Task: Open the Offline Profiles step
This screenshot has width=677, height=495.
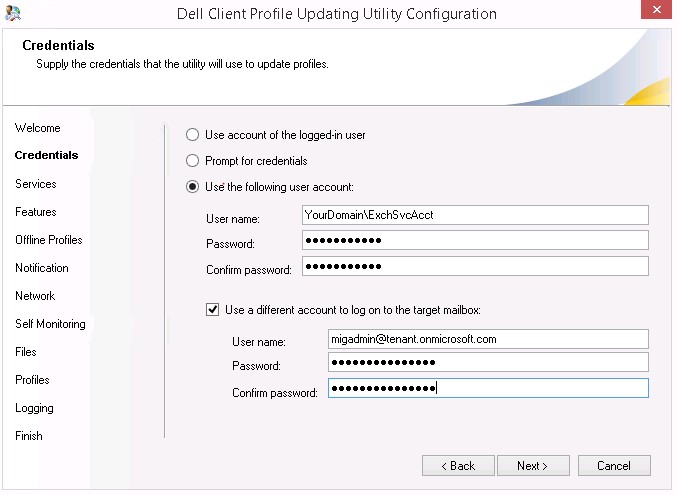Action: tap(49, 240)
